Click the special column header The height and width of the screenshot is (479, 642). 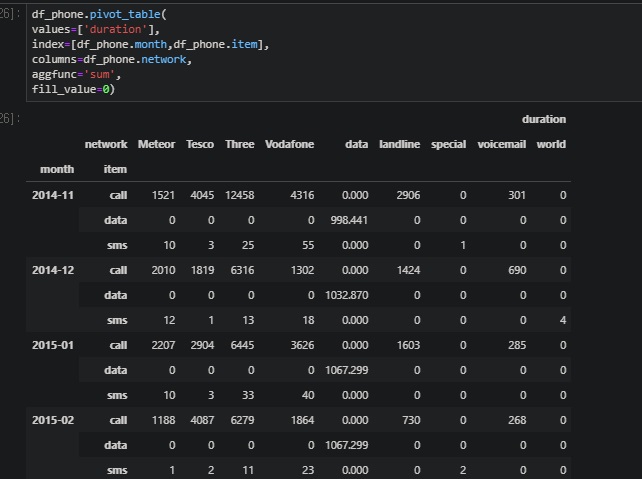click(x=448, y=145)
